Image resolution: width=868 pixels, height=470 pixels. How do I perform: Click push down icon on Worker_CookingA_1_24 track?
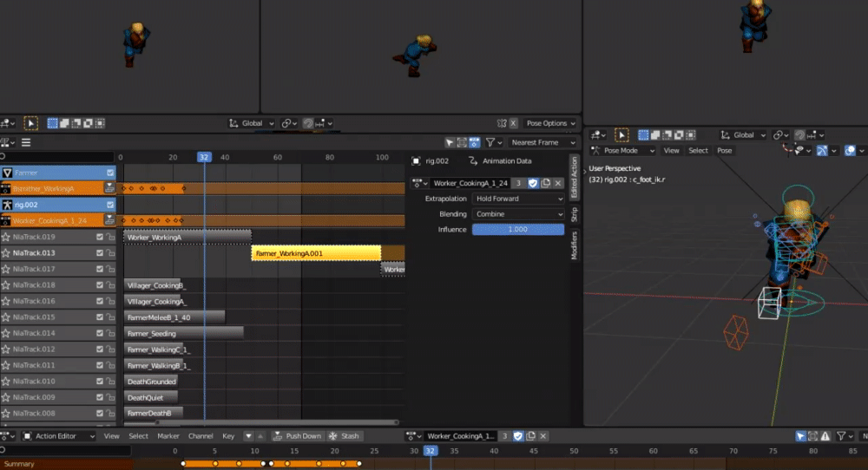coord(110,221)
